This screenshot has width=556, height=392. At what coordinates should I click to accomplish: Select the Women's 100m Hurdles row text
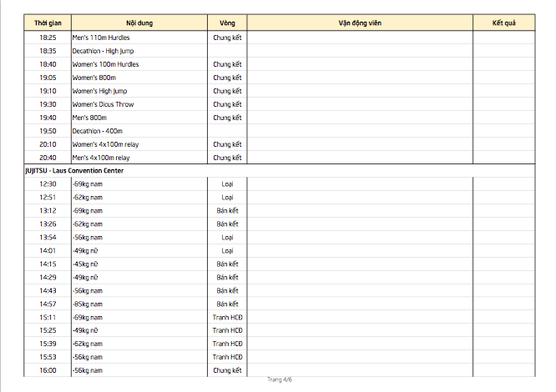[x=106, y=64]
